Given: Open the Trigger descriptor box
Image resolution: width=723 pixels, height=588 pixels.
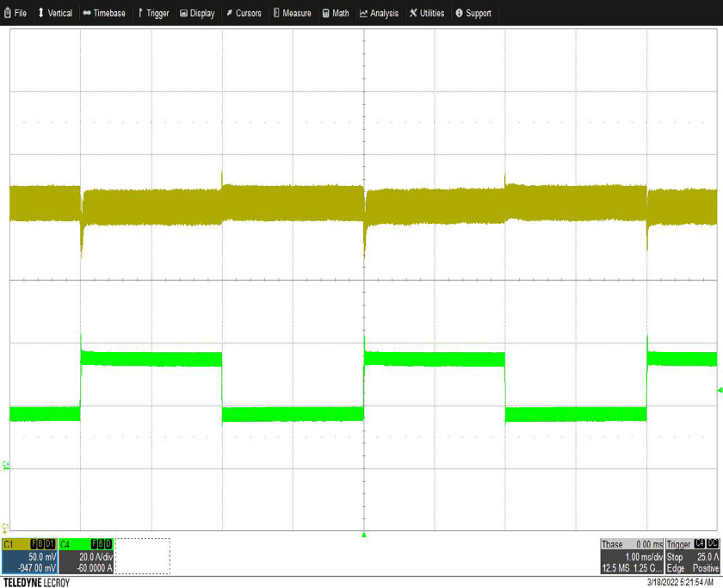Looking at the screenshot, I should [x=692, y=557].
